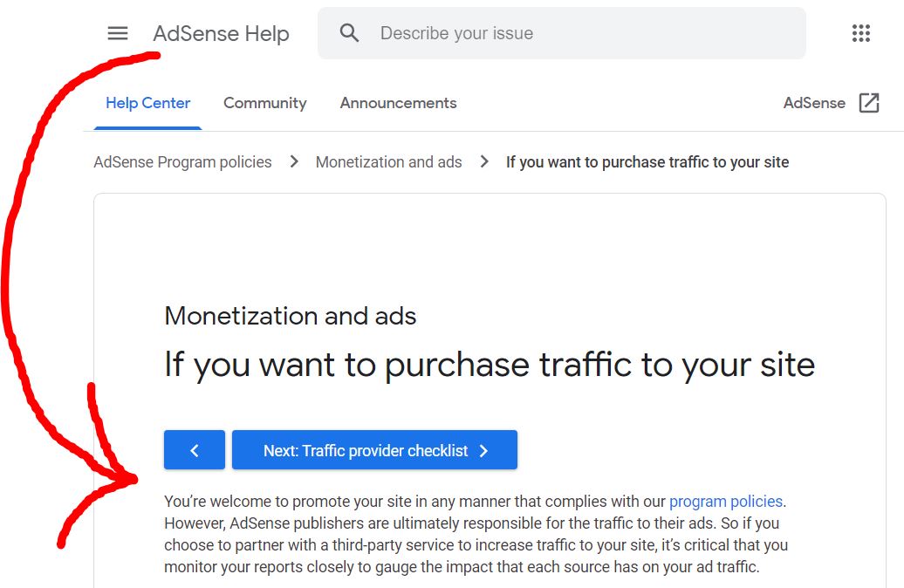The width and height of the screenshot is (904, 588).
Task: Click the AdSense external link icon
Action: [869, 103]
